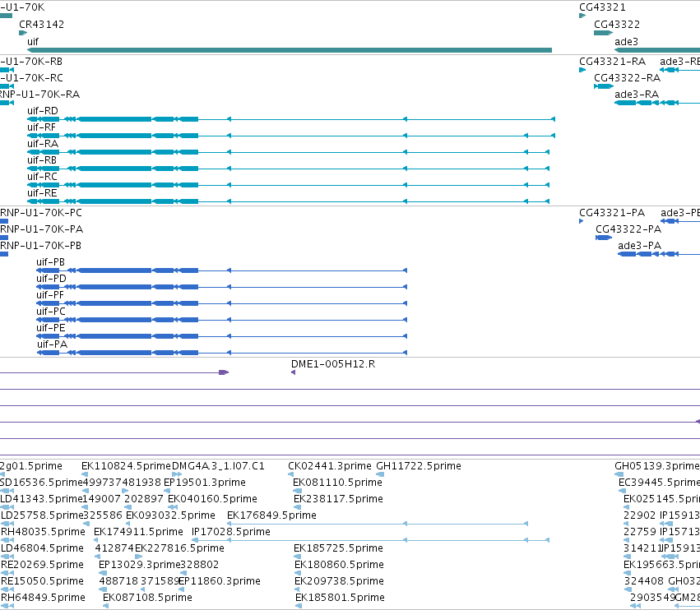Click the RNP-U1-70K-PB label
This screenshot has width=700, height=610.
pyautogui.click(x=40, y=246)
